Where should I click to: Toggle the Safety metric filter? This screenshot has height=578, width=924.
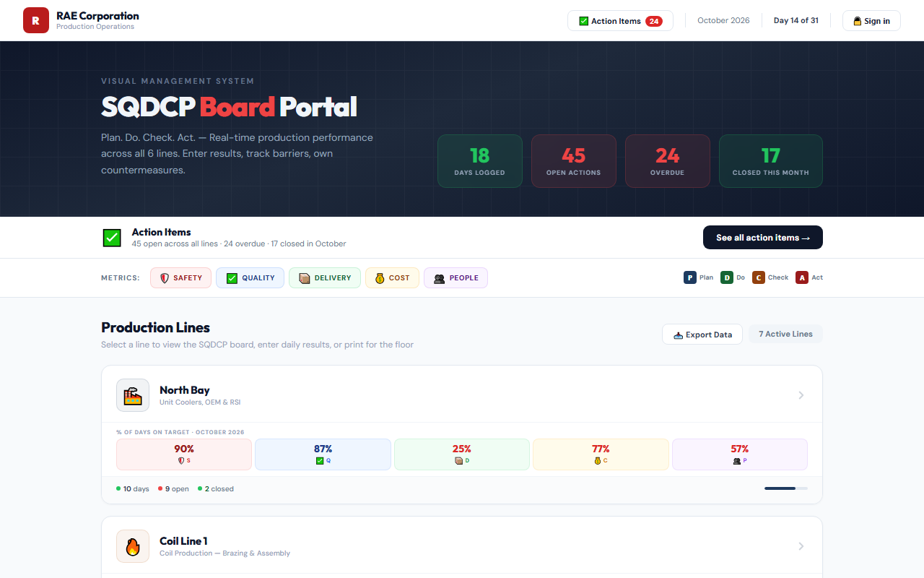(180, 278)
